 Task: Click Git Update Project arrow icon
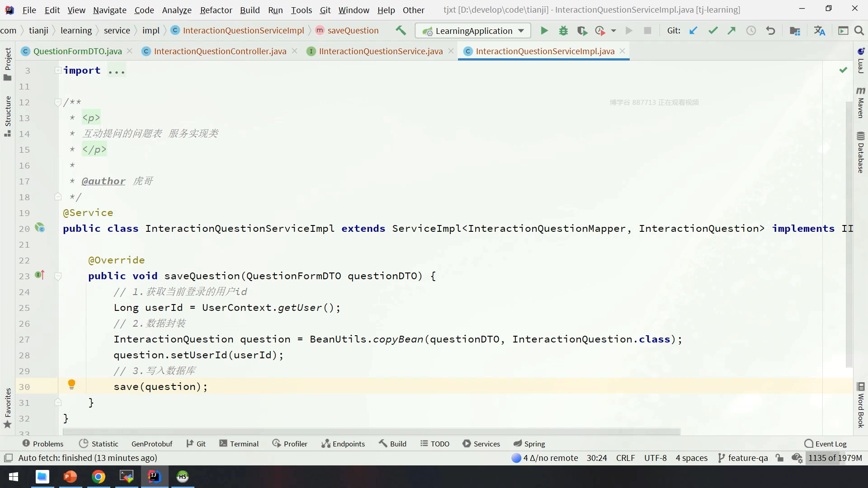coord(693,31)
